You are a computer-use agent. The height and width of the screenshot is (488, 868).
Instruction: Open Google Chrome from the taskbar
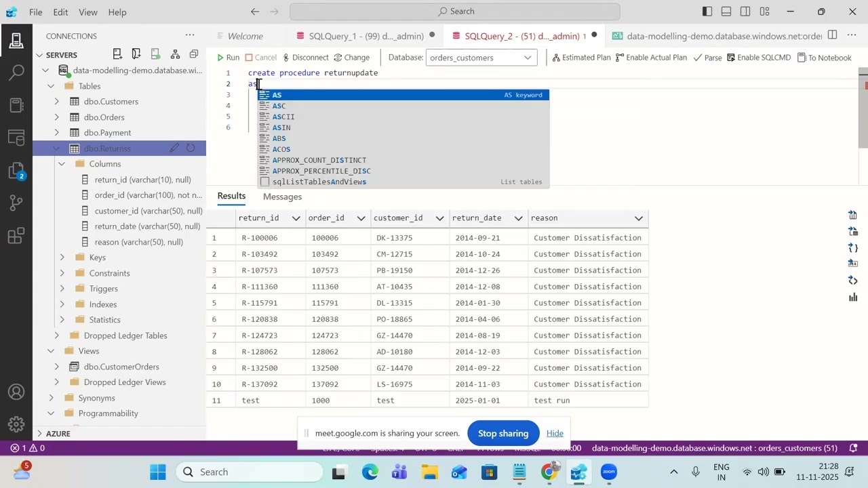[550, 472]
